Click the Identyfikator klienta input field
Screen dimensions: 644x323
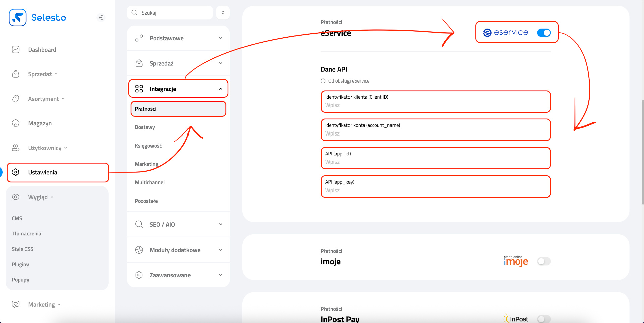point(435,102)
